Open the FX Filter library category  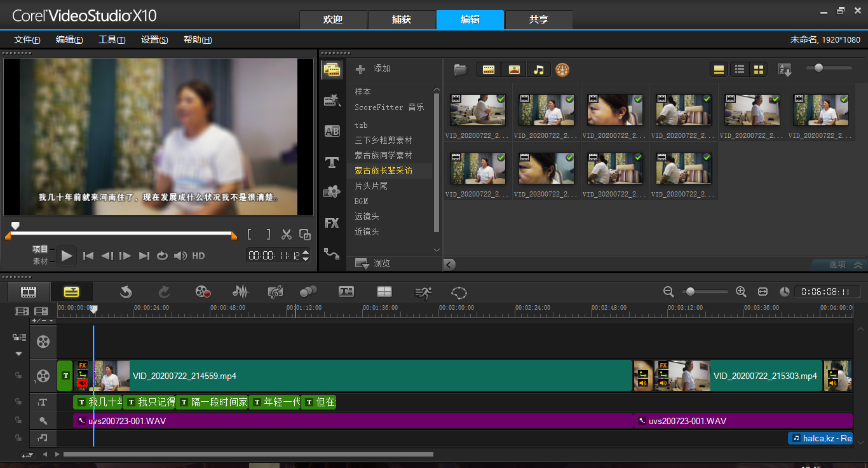pos(332,223)
